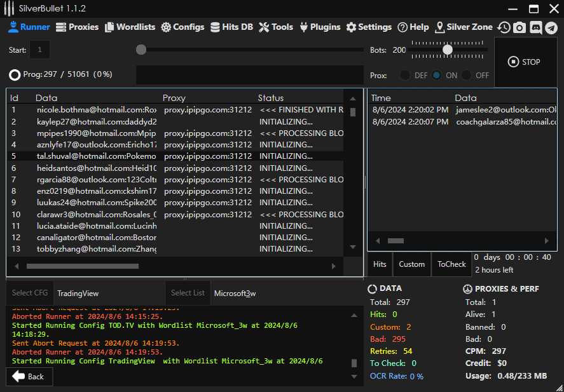This screenshot has height=392, width=564.
Task: Select the OFF proxy mode radio button
Action: pyautogui.click(x=467, y=75)
